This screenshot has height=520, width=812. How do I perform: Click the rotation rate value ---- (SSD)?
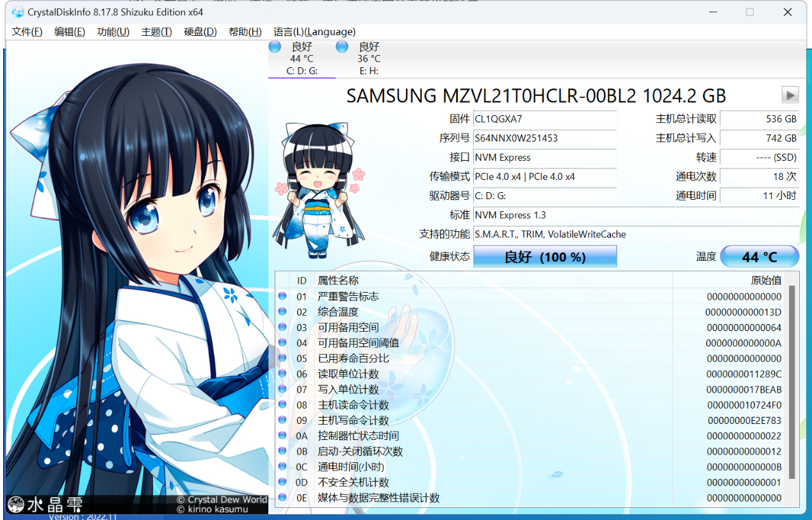pyautogui.click(x=759, y=158)
